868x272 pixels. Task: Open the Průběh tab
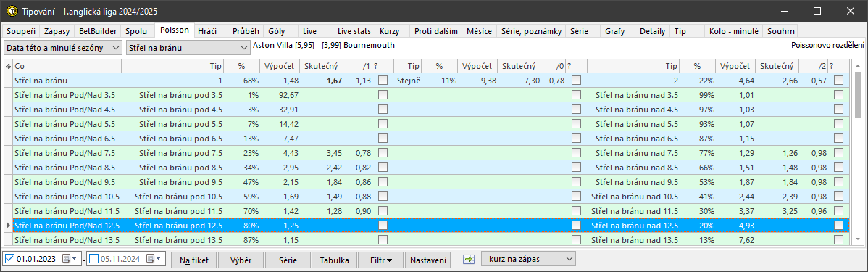tap(245, 31)
